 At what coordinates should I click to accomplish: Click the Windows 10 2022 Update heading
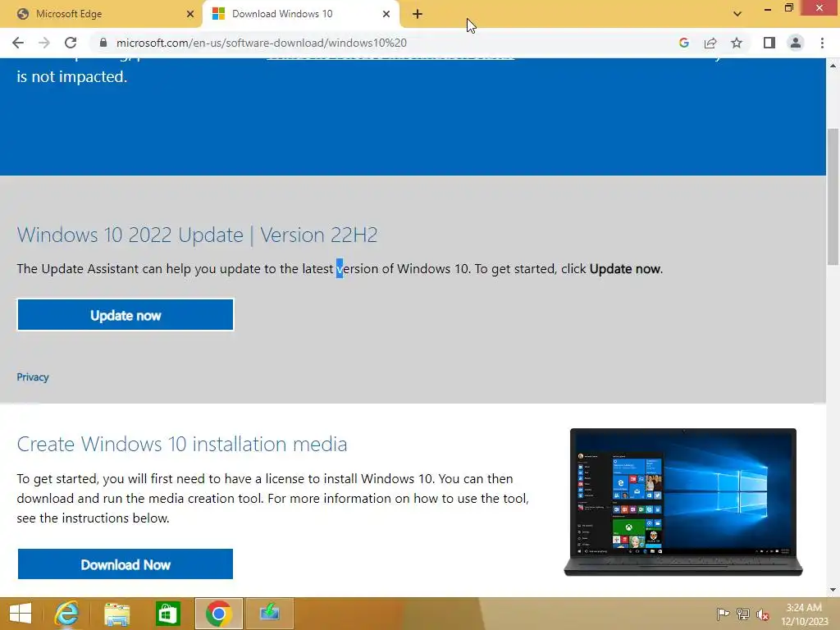197,235
